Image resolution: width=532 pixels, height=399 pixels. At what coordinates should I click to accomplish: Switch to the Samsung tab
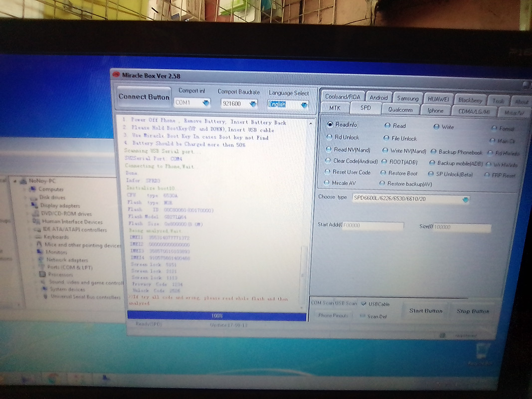tap(408, 98)
